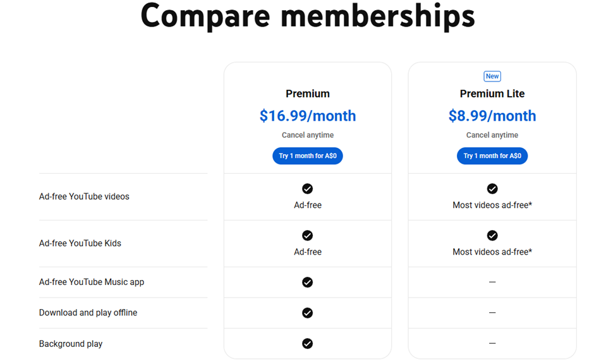Click the Download and play offline row label
The width and height of the screenshot is (594, 364).
coord(88,313)
